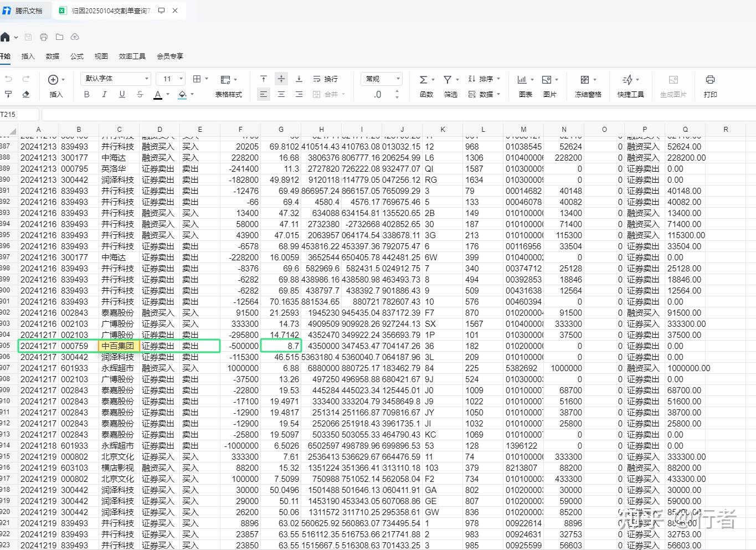Screen dimensions: 756x550
Task: Click the 打印 printer icon in the ribbon
Action: point(710,80)
